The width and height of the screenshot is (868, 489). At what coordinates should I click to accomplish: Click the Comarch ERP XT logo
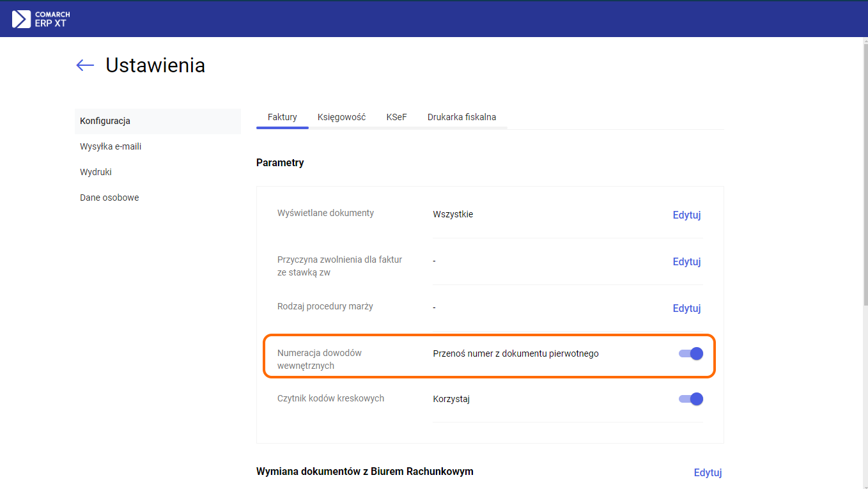pyautogui.click(x=41, y=19)
